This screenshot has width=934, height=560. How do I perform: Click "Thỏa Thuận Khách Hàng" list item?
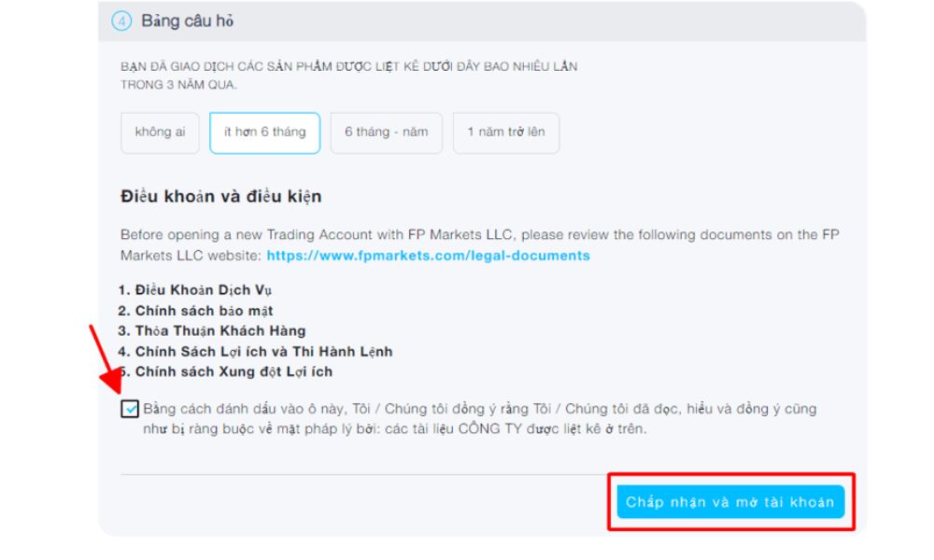pos(219,331)
